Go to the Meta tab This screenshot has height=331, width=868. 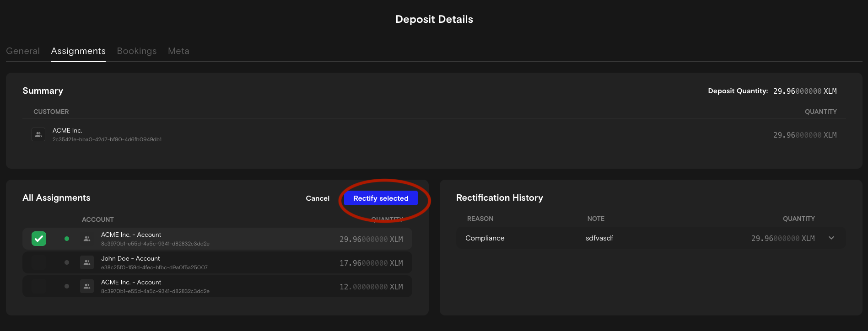coord(178,51)
